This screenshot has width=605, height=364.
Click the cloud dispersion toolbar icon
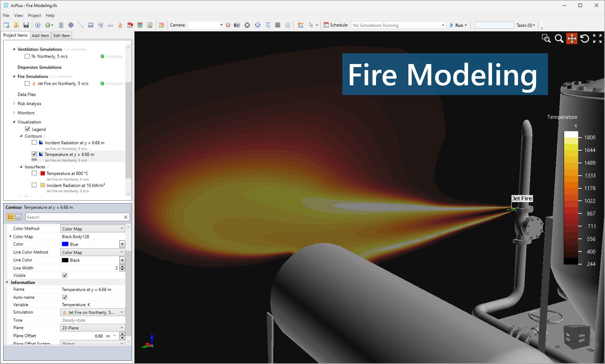[x=110, y=25]
